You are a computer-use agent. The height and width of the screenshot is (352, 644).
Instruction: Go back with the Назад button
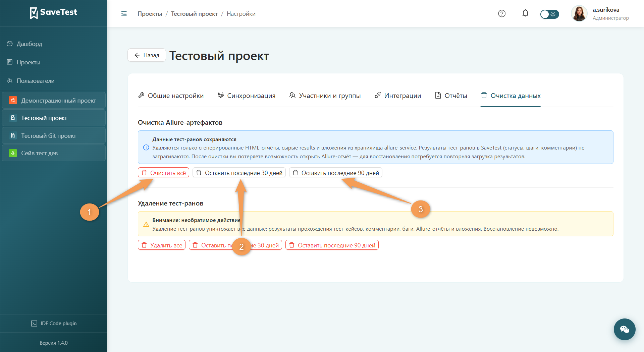(x=147, y=55)
